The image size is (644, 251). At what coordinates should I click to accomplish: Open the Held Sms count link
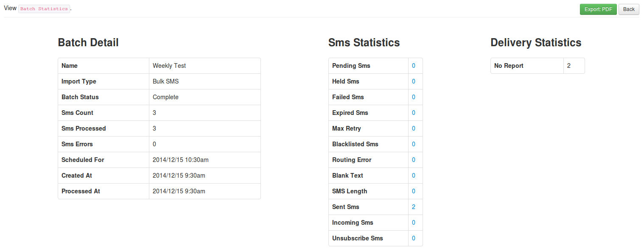[414, 81]
